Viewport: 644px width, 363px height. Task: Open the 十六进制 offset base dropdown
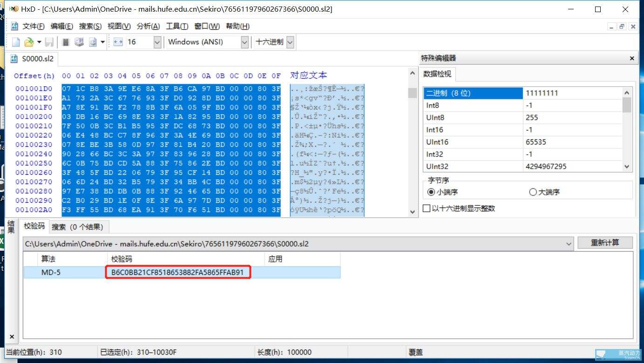(290, 42)
